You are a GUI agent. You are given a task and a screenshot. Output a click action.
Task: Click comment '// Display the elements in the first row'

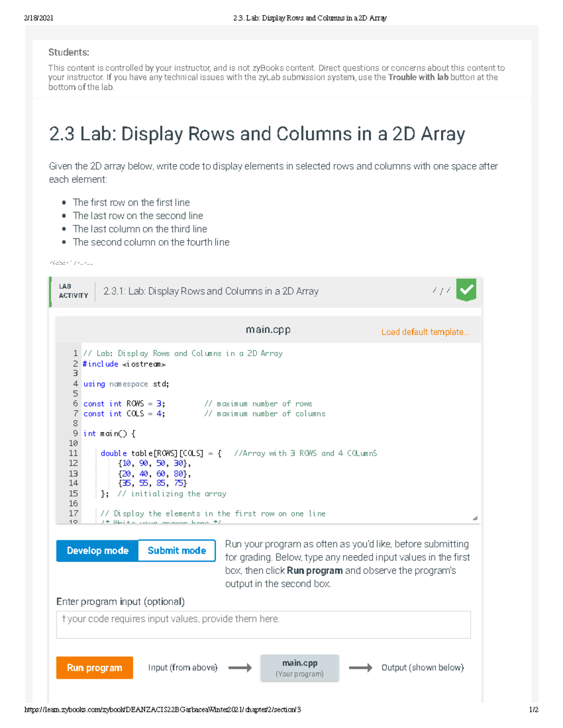click(213, 513)
